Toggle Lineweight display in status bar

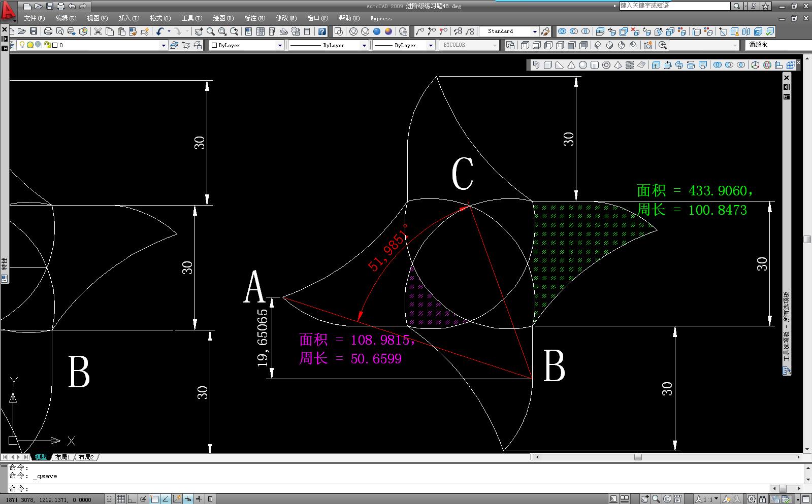coord(199,499)
